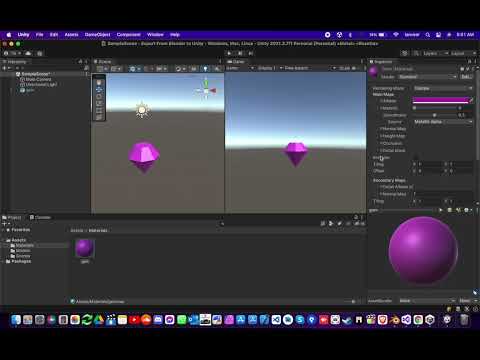
Task: Open YouTube app from the Dock
Action: [x=134, y=320]
